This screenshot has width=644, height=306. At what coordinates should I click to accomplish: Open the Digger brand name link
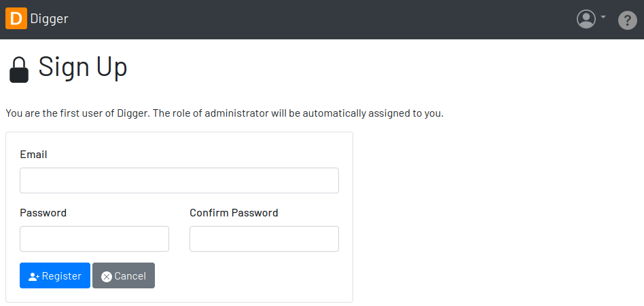click(50, 19)
